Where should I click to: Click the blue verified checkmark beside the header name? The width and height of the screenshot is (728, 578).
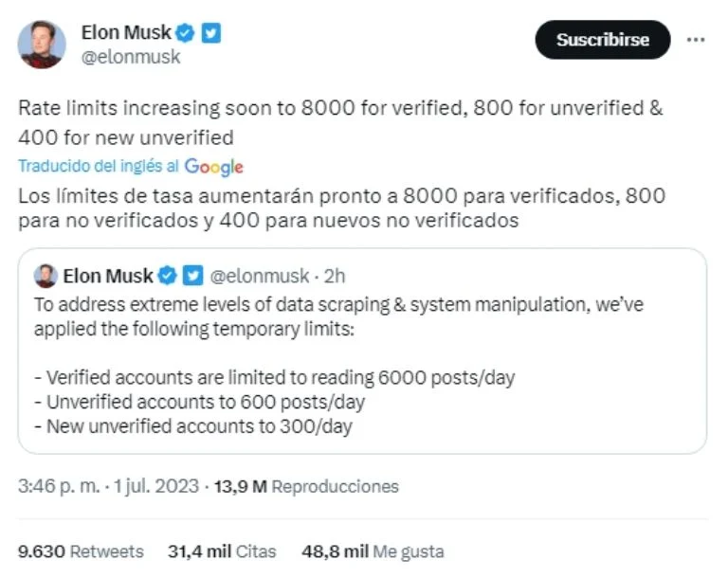coord(186,33)
